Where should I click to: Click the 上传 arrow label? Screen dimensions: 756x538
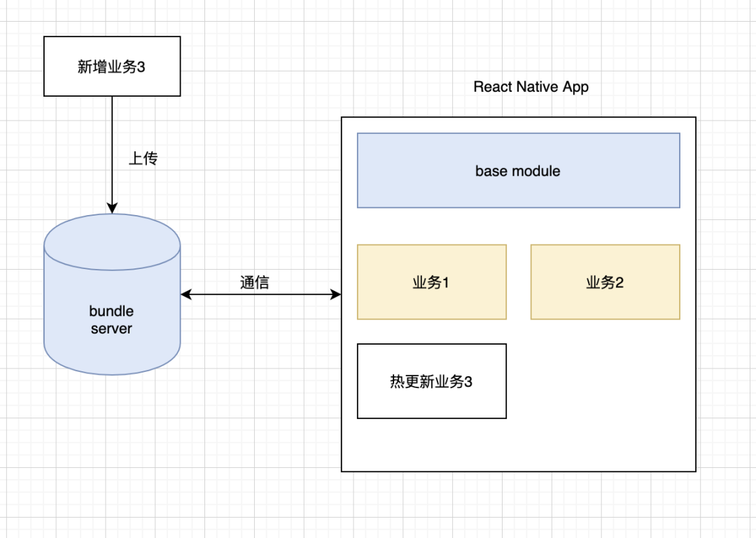(143, 158)
